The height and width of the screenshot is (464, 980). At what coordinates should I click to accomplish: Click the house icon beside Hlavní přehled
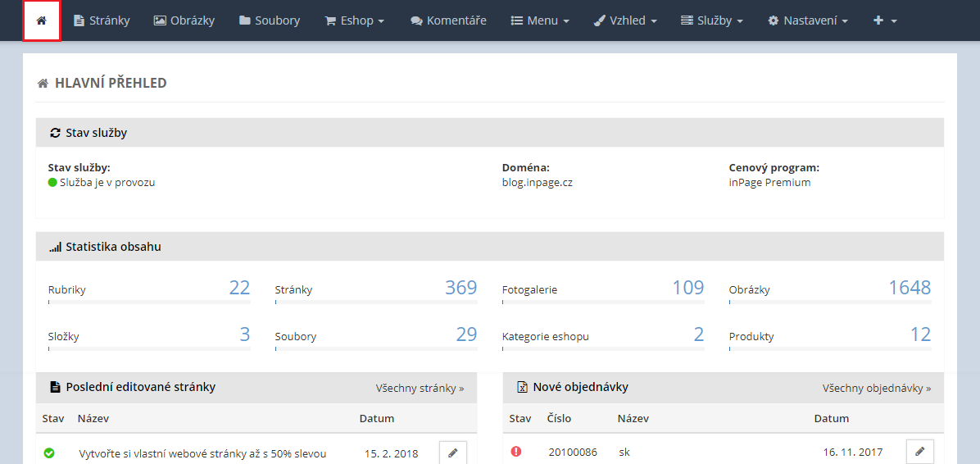(43, 84)
